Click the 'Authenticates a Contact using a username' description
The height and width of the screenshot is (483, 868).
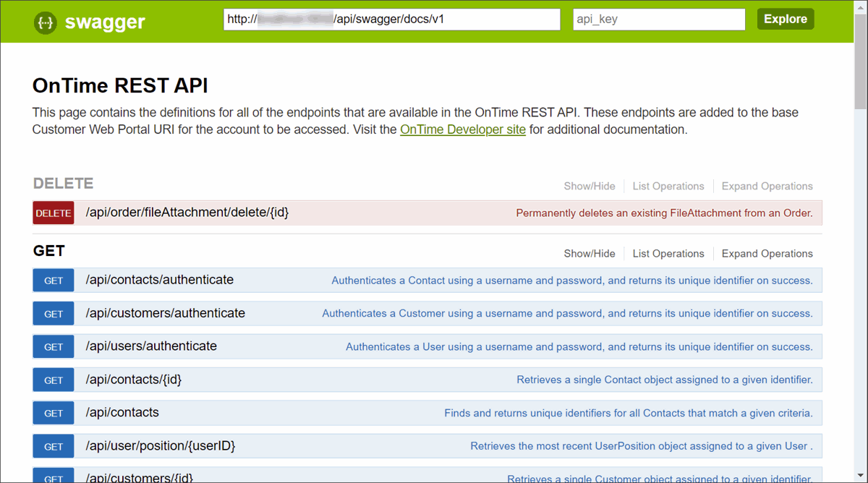[572, 281]
